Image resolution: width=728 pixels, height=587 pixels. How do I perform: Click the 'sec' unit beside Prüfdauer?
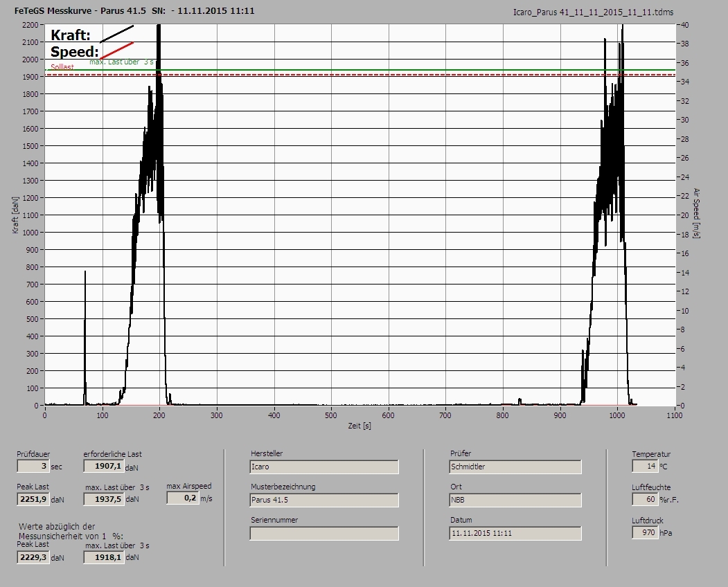(56, 467)
